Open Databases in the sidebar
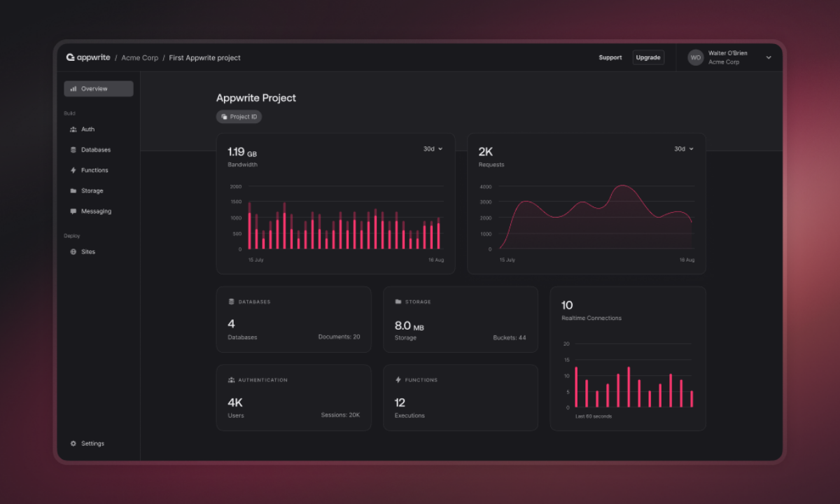Viewport: 840px width, 504px height. [99, 150]
